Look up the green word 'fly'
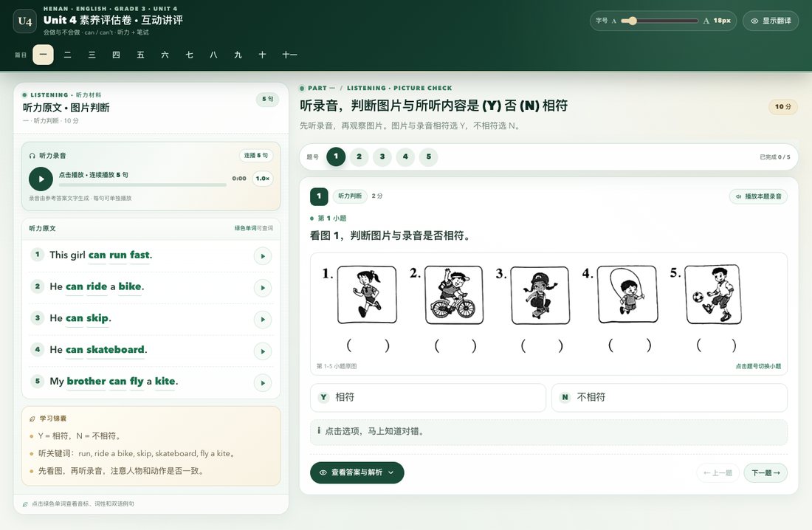Viewport: 812px width, 530px height. [x=137, y=382]
